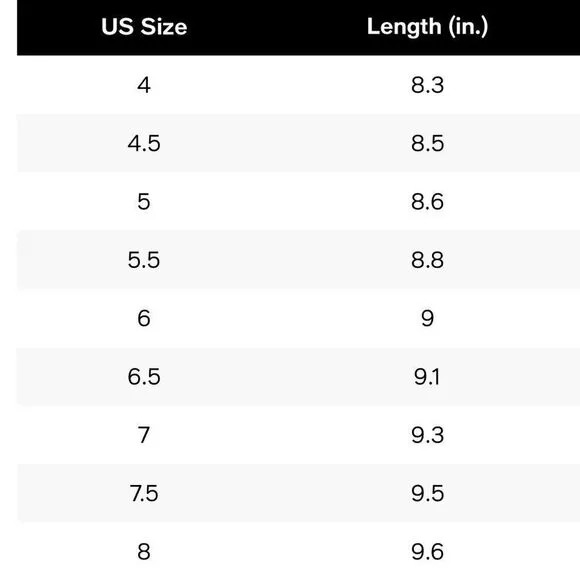Select the 9.3 length cell
Screen dimensions: 580x580
[427, 435]
